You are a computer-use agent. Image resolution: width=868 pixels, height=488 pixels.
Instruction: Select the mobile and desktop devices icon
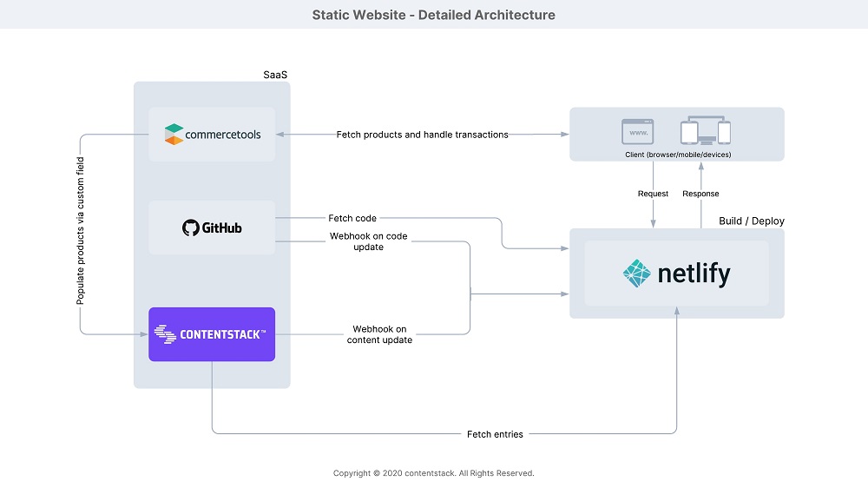pos(705,131)
